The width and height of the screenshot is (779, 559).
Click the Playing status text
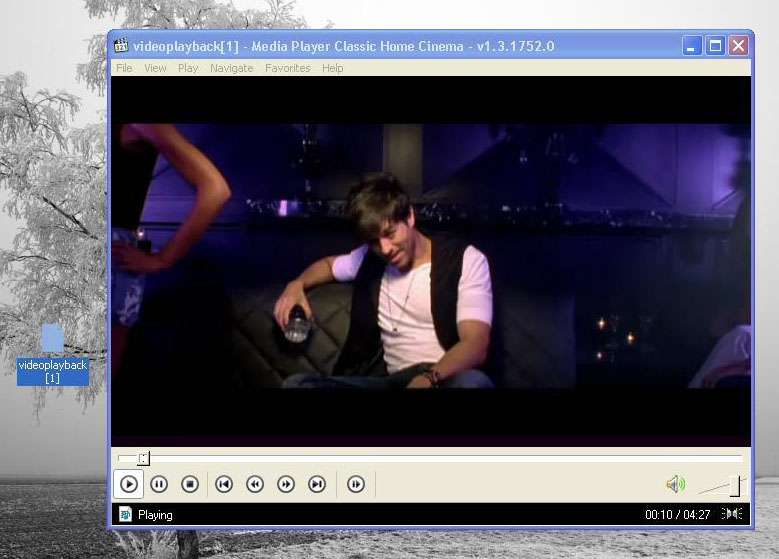[x=155, y=515]
